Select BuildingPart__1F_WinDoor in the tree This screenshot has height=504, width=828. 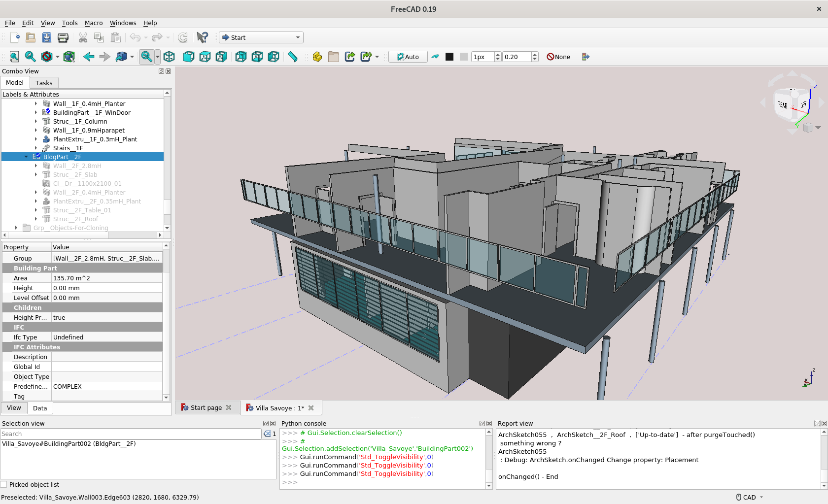(92, 112)
